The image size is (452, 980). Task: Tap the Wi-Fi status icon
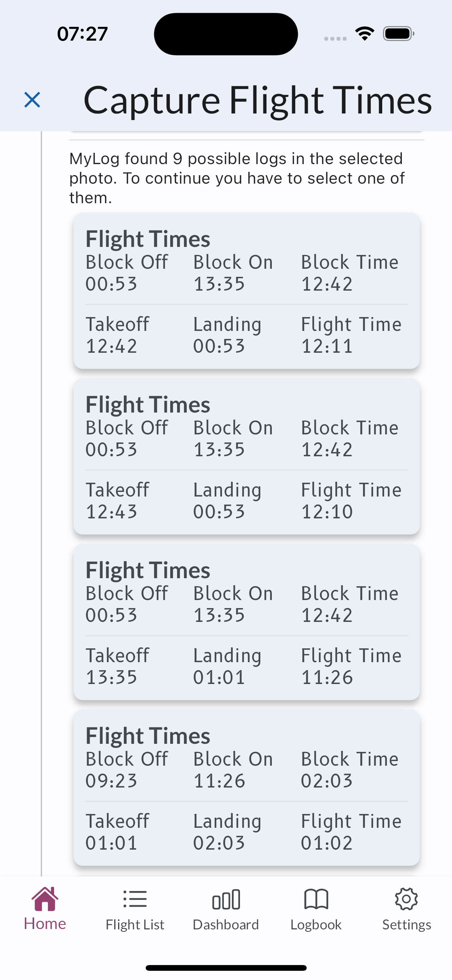[365, 34]
